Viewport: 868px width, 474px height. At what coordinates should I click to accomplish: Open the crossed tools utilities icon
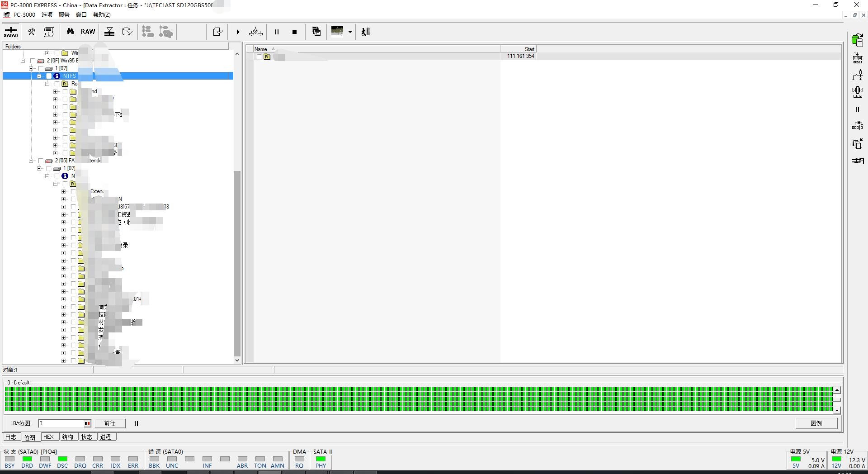pos(32,32)
